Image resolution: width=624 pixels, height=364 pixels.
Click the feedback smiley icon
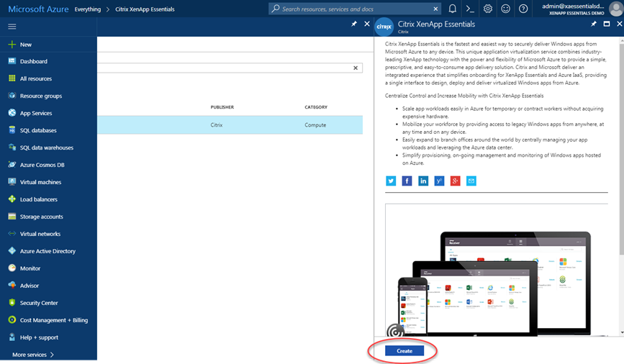tap(506, 9)
